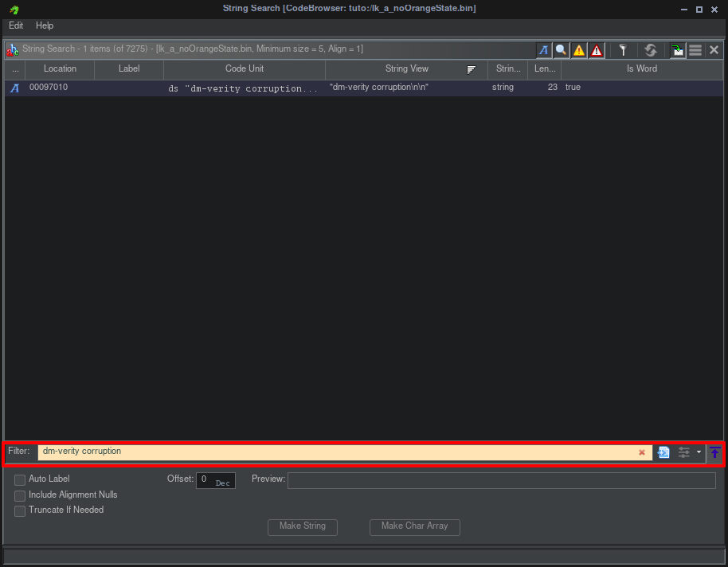Click the Make Char Array button
The image size is (728, 567).
414,526
